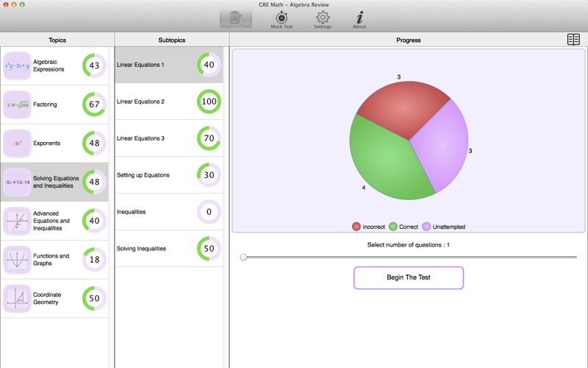Open the Practice Test toolbar icon
Viewport: 588px width, 368px height.
(235, 20)
